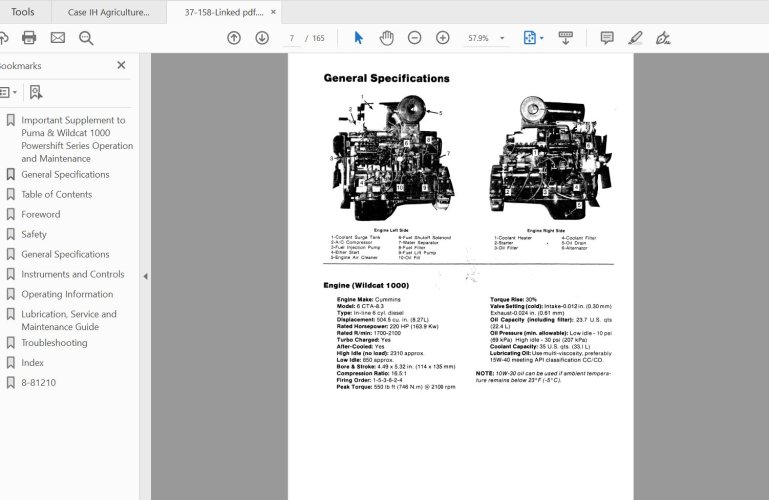
Task: Open the second General Specifications bookmark
Action: point(65,254)
